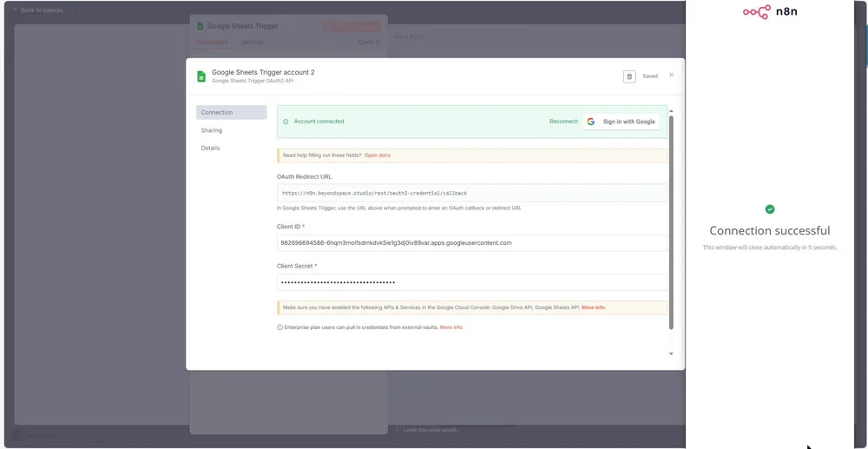
Task: Click the Account connected text
Action: (319, 122)
